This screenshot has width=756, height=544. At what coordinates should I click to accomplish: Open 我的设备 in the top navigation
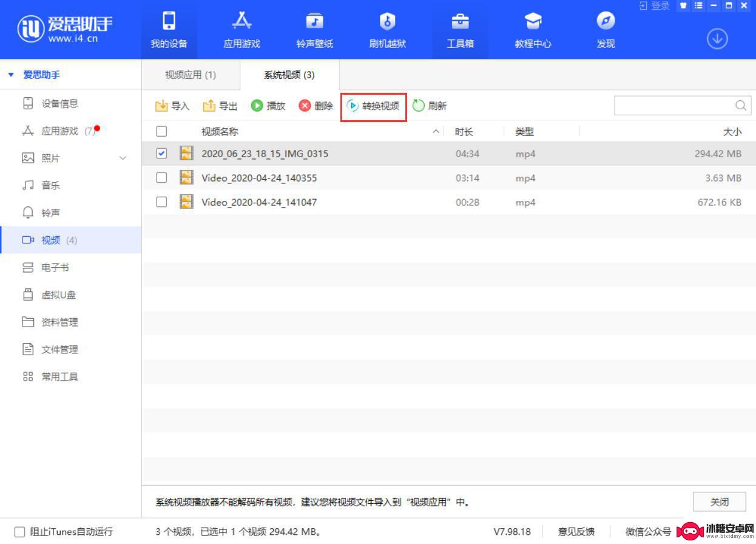(x=169, y=30)
